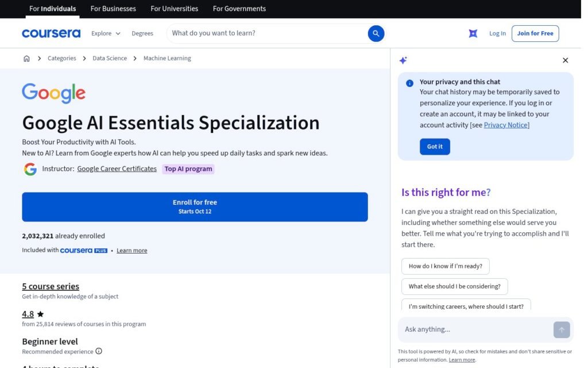Click the blue search magnifier button
The image size is (588, 368).
tap(376, 33)
